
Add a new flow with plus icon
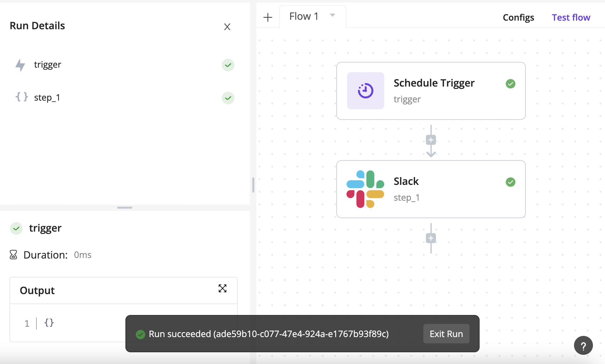click(267, 17)
